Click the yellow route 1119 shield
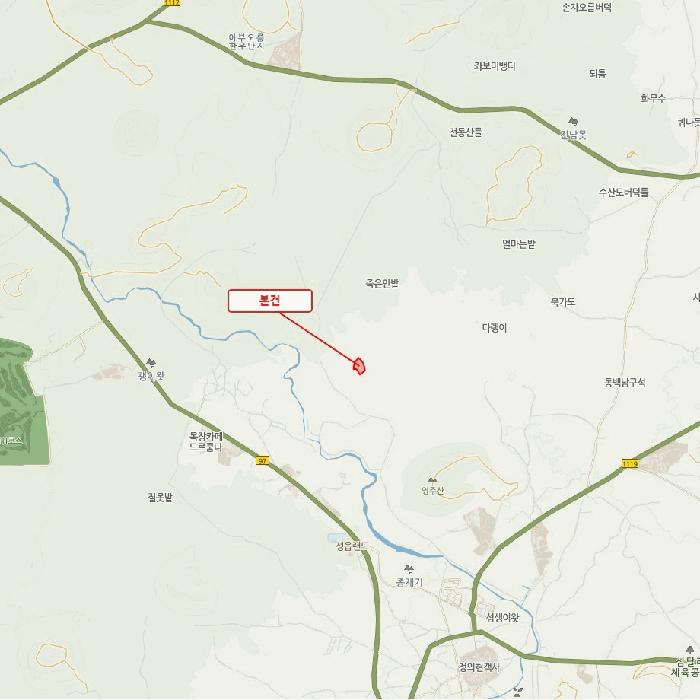The image size is (700, 700). (630, 465)
